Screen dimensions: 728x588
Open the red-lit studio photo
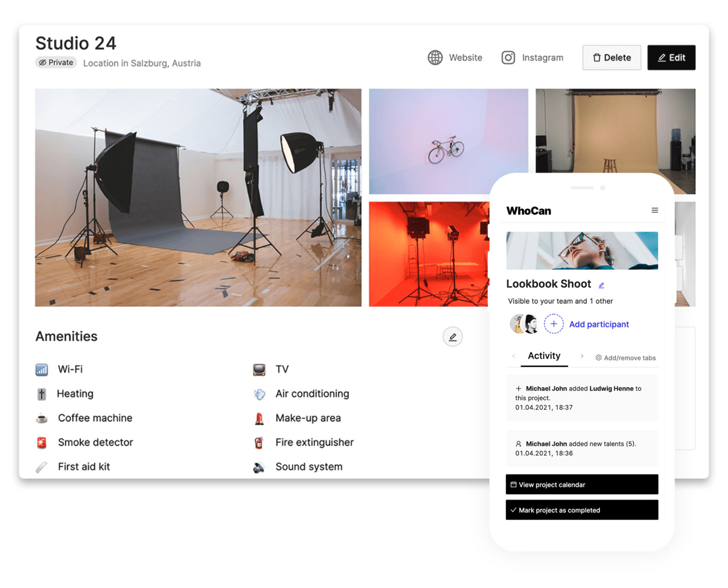tap(428, 255)
